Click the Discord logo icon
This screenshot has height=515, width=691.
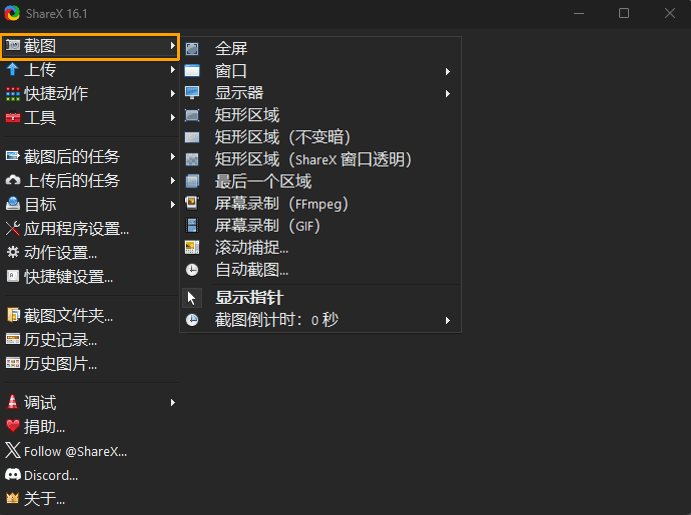[x=13, y=474]
